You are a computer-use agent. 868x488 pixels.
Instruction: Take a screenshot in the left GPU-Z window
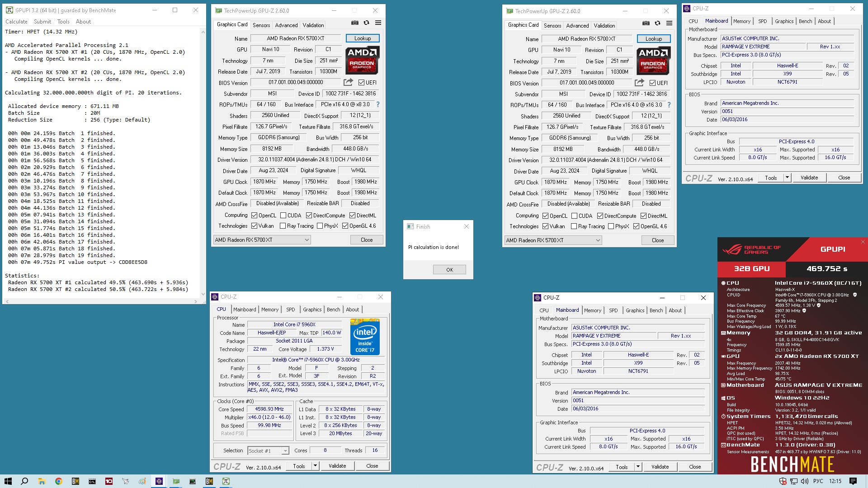click(355, 23)
